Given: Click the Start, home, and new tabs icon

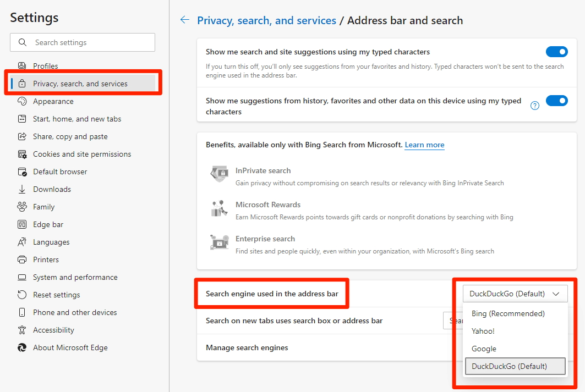Looking at the screenshot, I should click(x=22, y=119).
